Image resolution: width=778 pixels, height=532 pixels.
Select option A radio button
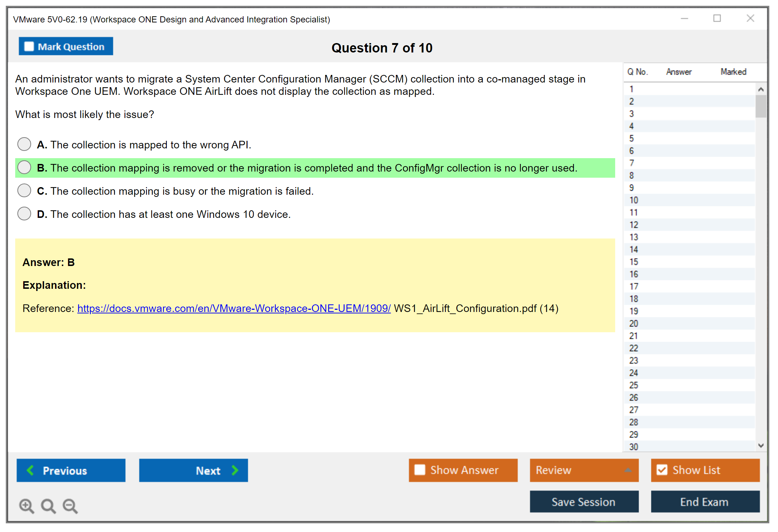[x=24, y=144]
